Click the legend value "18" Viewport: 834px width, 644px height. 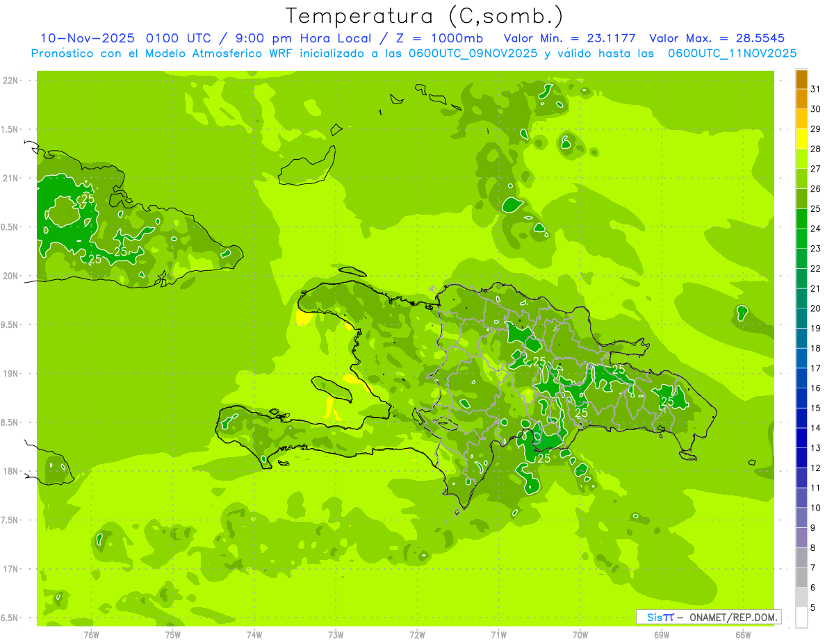click(816, 348)
